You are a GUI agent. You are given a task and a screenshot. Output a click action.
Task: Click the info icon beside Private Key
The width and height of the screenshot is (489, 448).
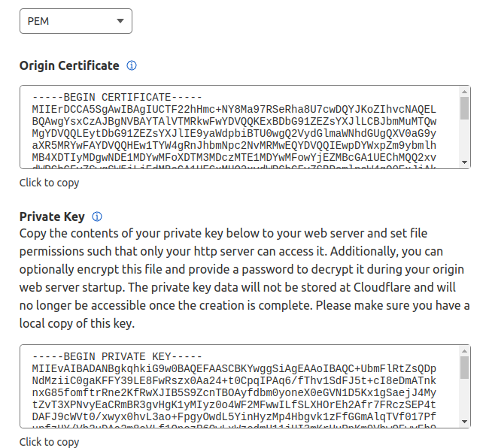(x=97, y=216)
